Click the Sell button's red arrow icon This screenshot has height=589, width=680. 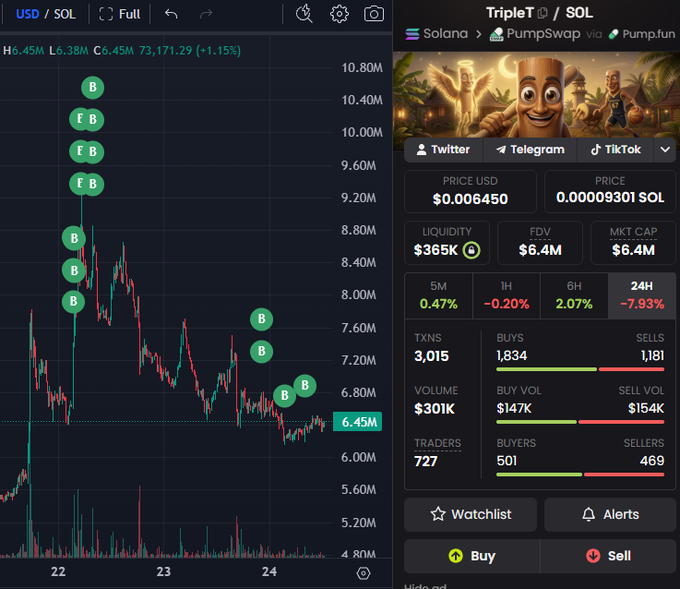[593, 556]
